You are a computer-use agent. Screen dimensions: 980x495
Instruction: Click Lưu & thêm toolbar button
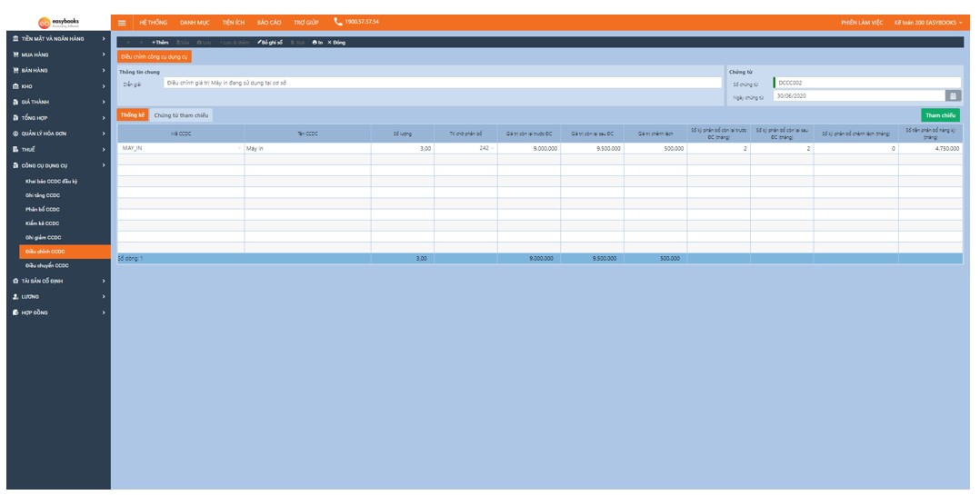pos(235,43)
